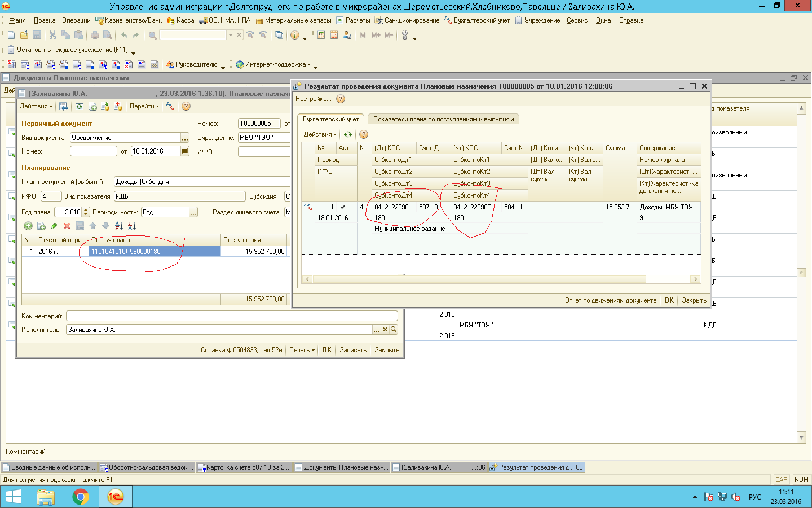Click Отчет по движениям документа button
812x508 pixels.
tap(610, 300)
